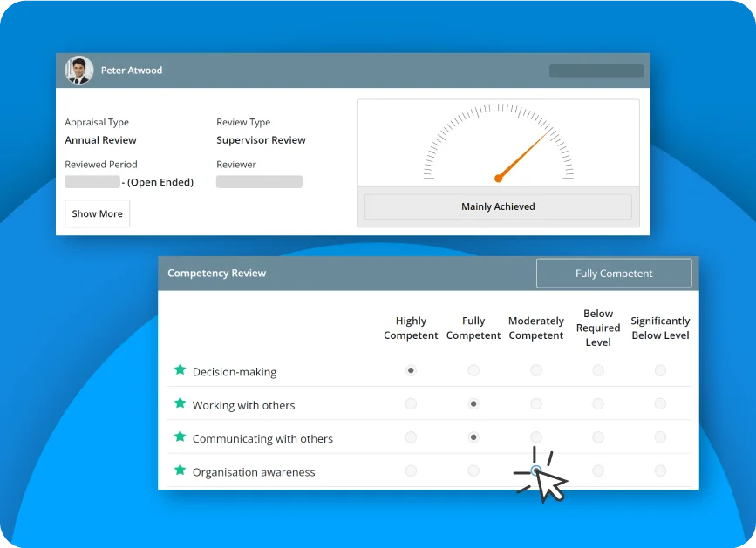This screenshot has height=548, width=756.
Task: Select Below Required Level for Decision-making
Action: point(598,370)
